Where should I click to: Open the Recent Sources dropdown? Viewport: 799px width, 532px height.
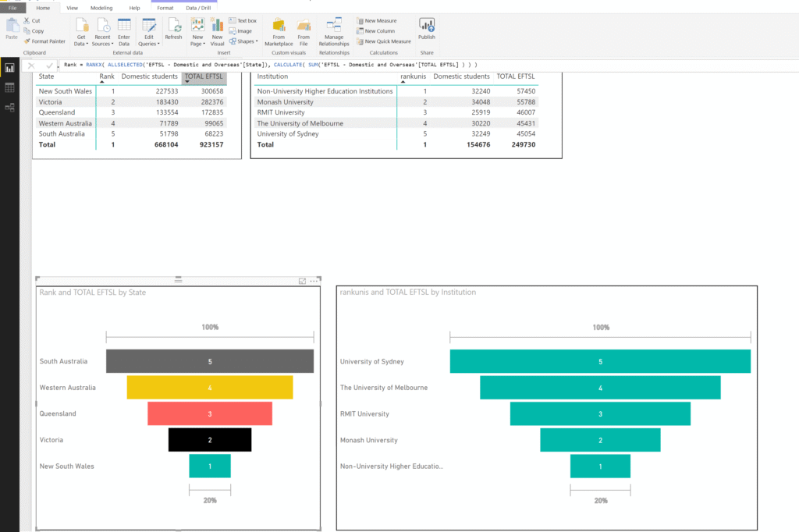click(x=102, y=32)
